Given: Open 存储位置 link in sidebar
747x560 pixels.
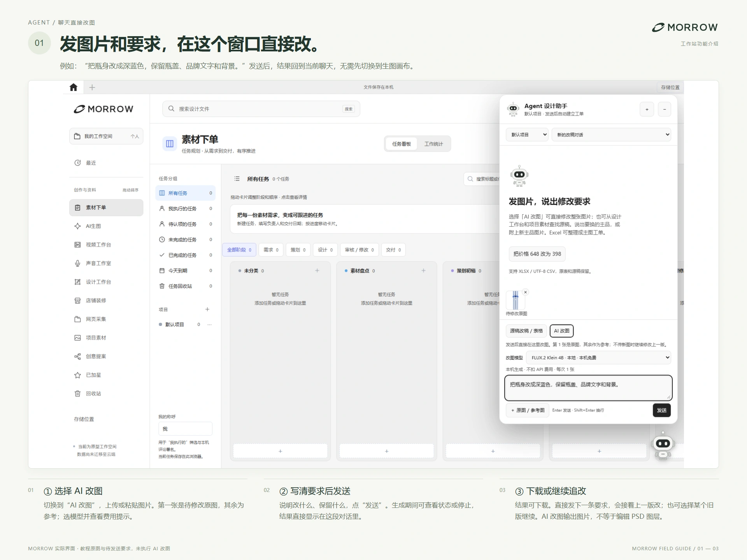Looking at the screenshot, I should pos(84,419).
